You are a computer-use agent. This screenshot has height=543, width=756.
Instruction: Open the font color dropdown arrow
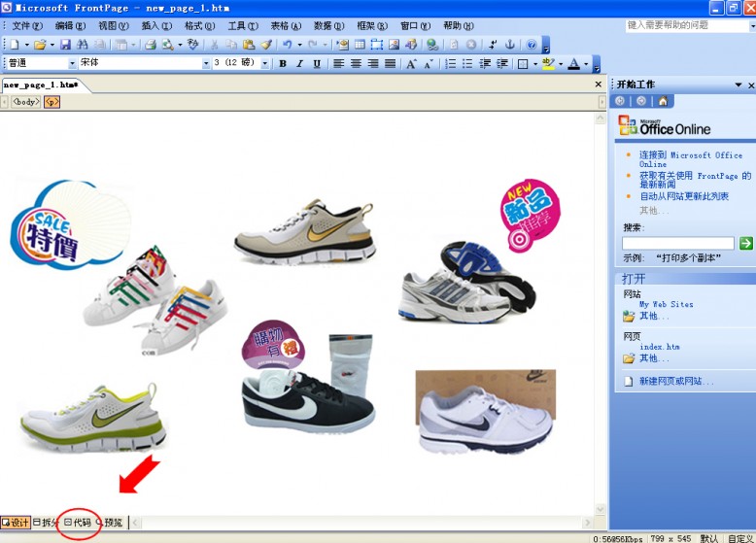pos(586,63)
